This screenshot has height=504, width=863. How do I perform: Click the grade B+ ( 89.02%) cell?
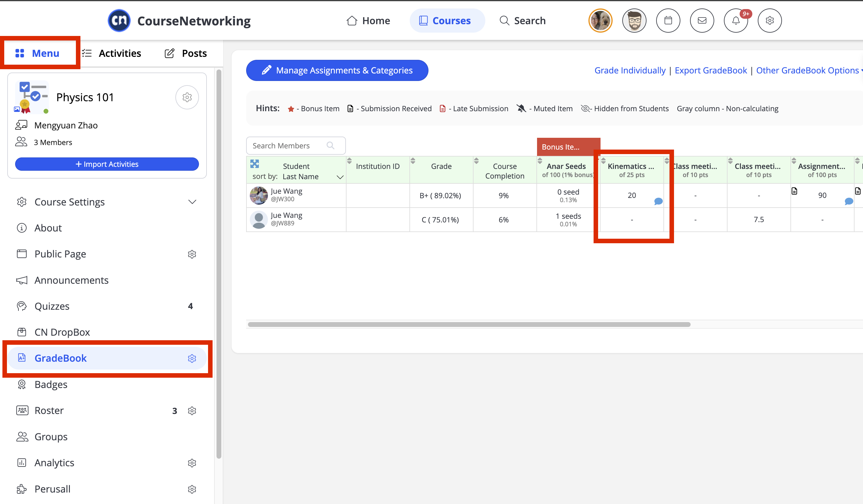tap(441, 195)
